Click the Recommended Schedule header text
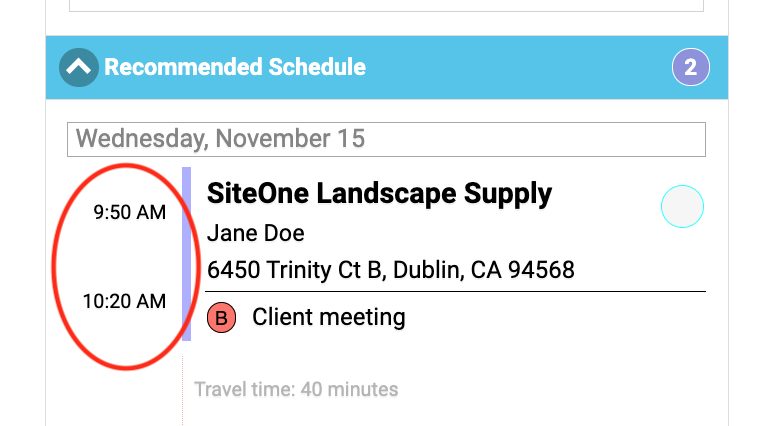 235,67
